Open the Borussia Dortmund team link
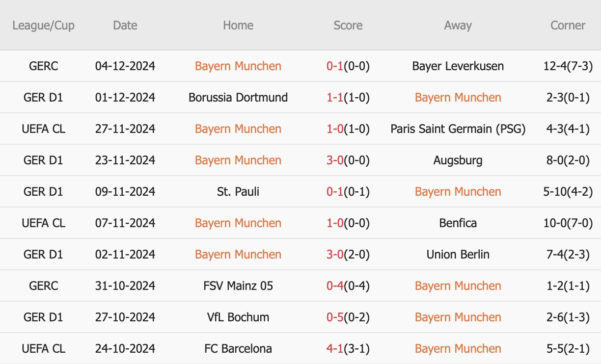The width and height of the screenshot is (601, 364). click(x=238, y=98)
